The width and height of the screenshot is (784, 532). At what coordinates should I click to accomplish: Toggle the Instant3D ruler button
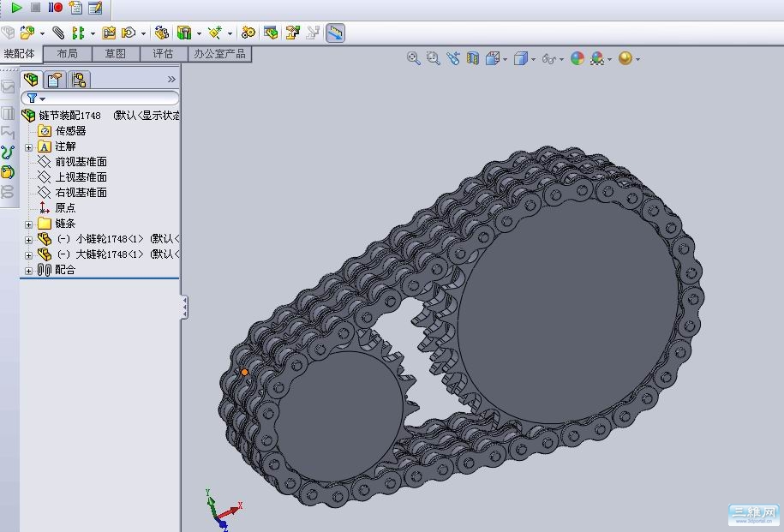pyautogui.click(x=335, y=33)
